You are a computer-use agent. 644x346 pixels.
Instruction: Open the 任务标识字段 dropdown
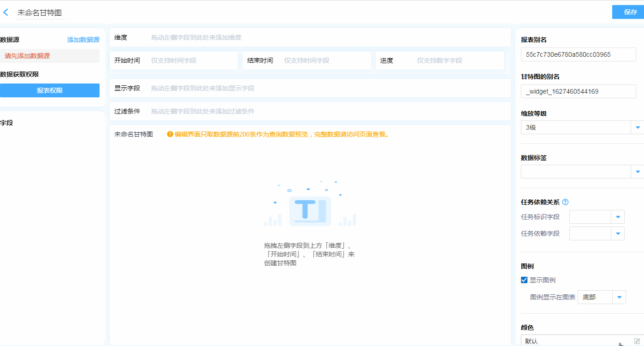point(618,217)
